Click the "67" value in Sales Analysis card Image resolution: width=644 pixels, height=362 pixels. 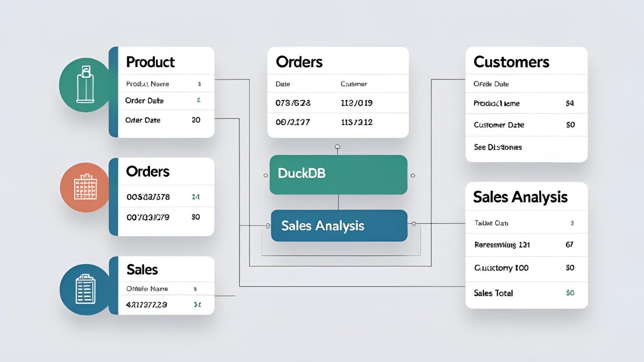pyautogui.click(x=570, y=245)
